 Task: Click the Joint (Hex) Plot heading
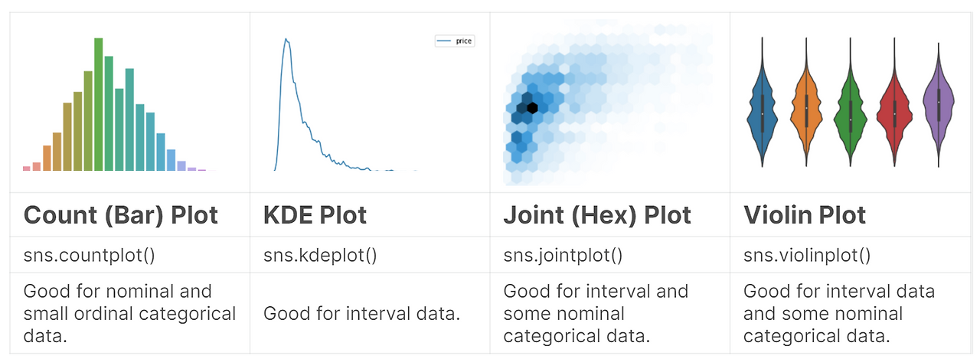point(597,215)
